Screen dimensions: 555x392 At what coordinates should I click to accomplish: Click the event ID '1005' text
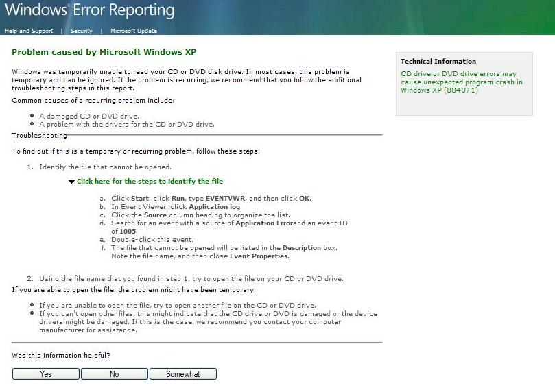tap(128, 231)
